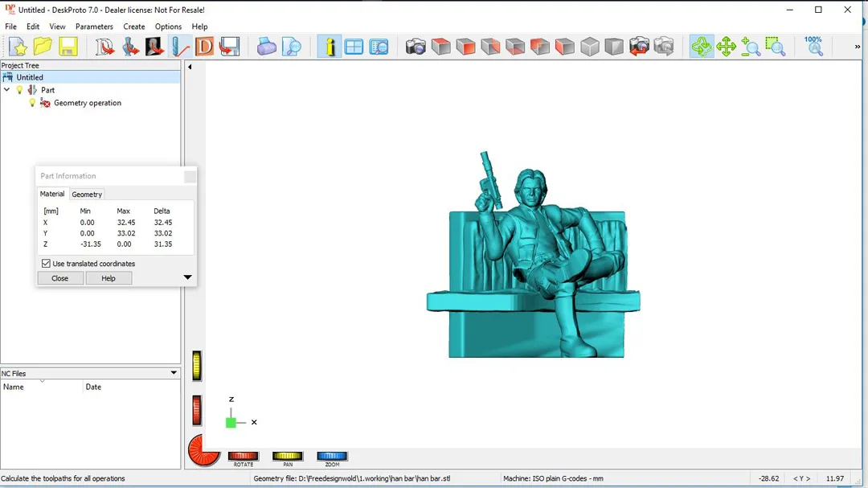Open the Edit menu
The height and width of the screenshot is (488, 868).
pos(33,27)
